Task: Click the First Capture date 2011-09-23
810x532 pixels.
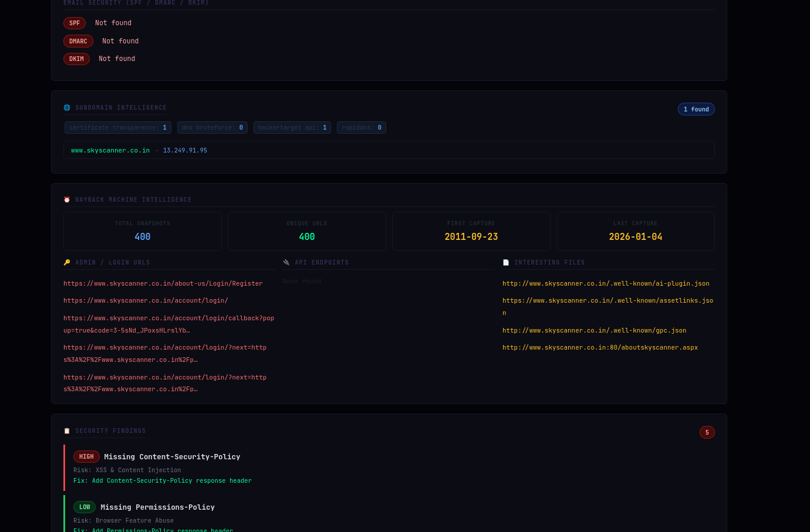Action: (471, 237)
